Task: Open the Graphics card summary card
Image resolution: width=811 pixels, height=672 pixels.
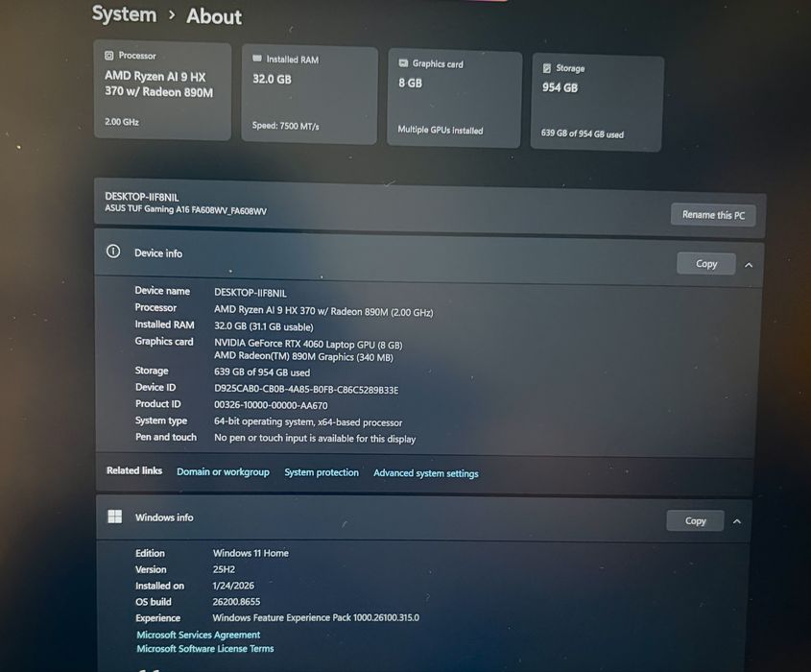Action: click(454, 99)
